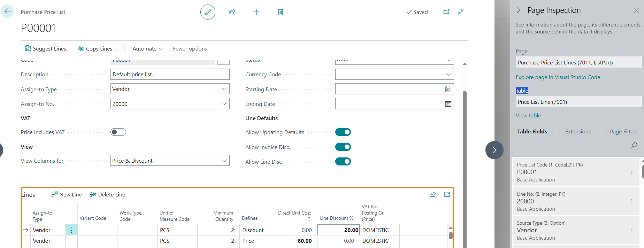Create new record with the plus icon
This screenshot has height=248, width=644.
(256, 12)
